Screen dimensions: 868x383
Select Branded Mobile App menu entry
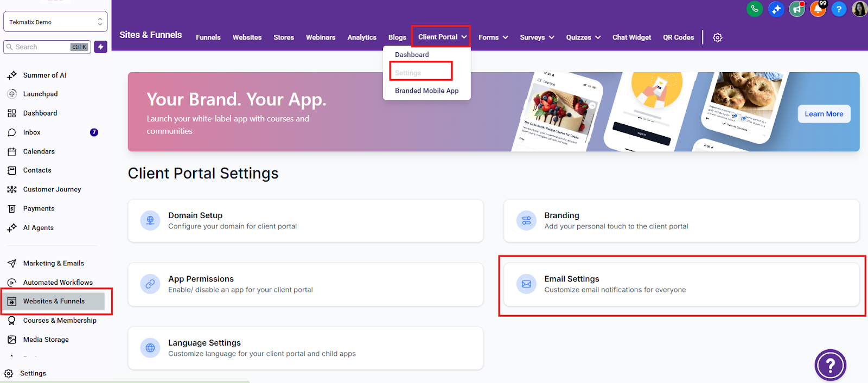pos(427,91)
